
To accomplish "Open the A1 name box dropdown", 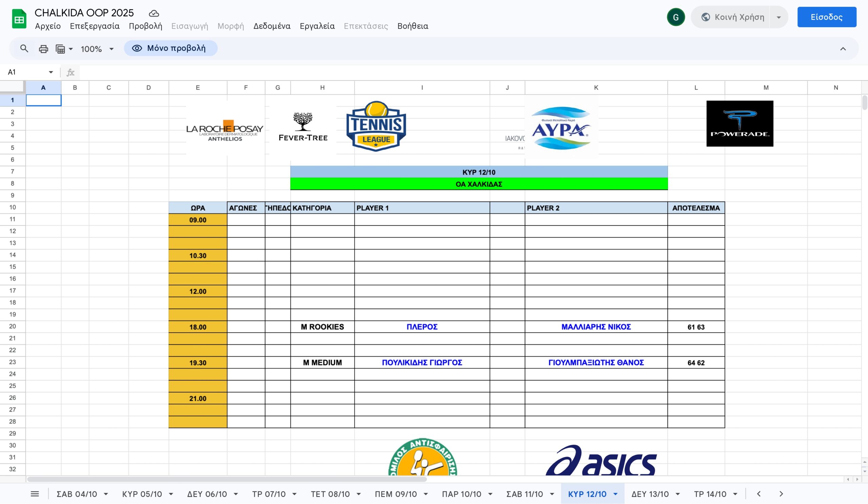I will [51, 72].
